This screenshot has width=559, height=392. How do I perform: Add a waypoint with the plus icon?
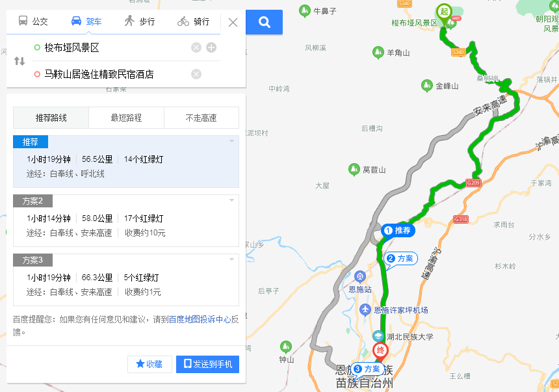[211, 47]
